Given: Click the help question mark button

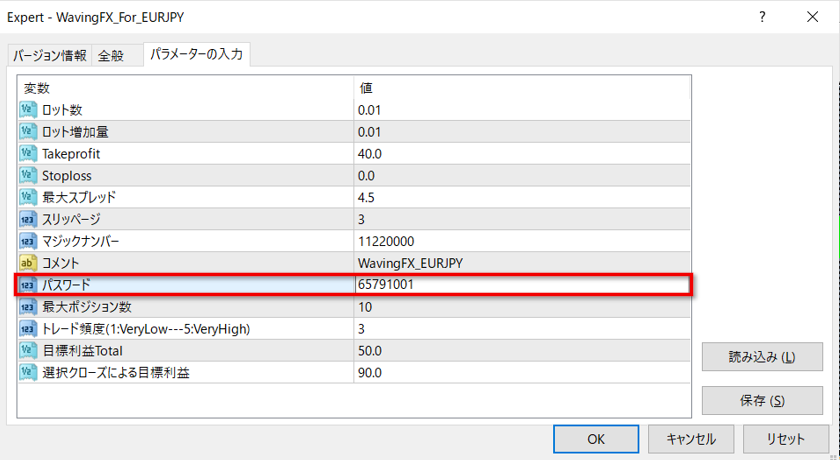Looking at the screenshot, I should pyautogui.click(x=762, y=17).
